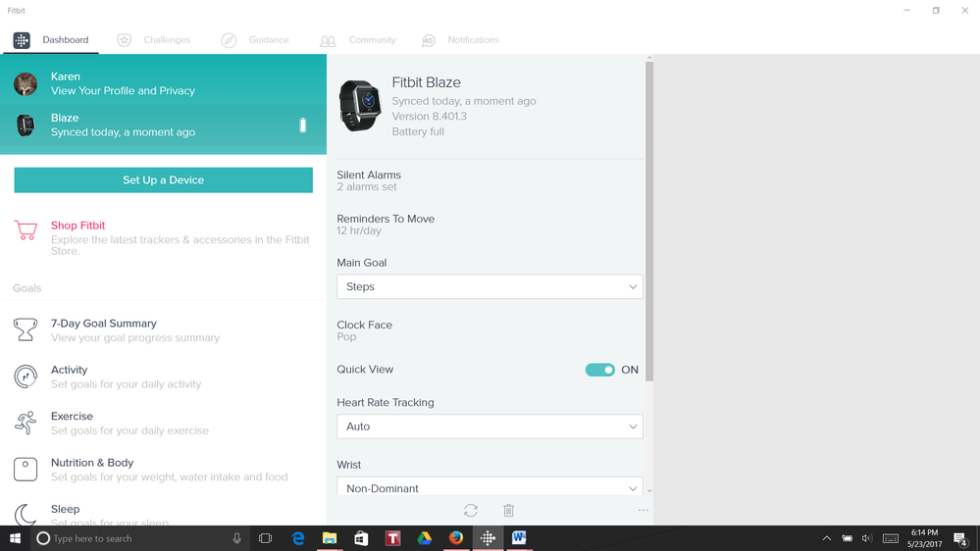Click the Notifications speech bubble icon

pyautogui.click(x=428, y=40)
